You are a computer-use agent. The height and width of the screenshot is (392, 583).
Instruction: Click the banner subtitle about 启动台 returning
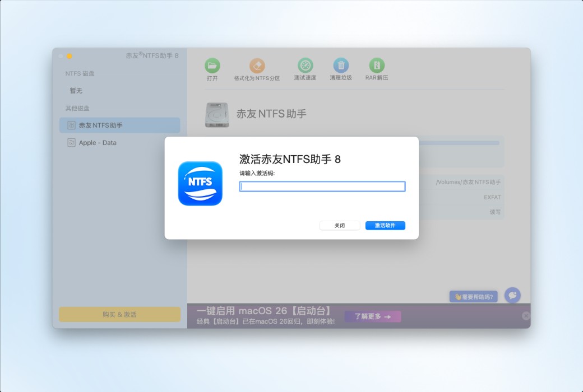pyautogui.click(x=266, y=321)
